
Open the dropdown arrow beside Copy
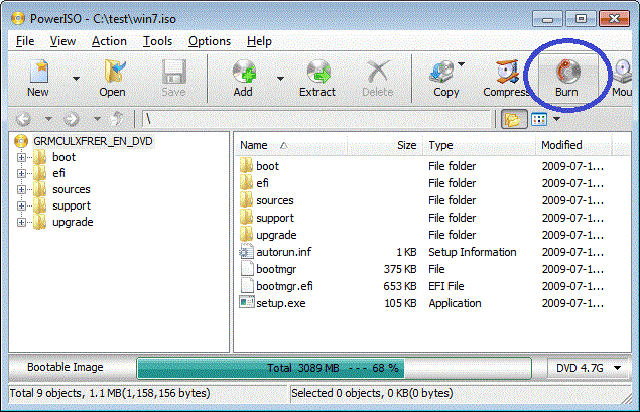(x=462, y=64)
